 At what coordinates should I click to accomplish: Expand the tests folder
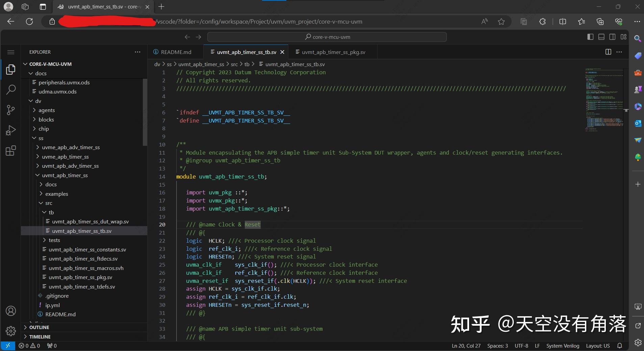tap(54, 240)
